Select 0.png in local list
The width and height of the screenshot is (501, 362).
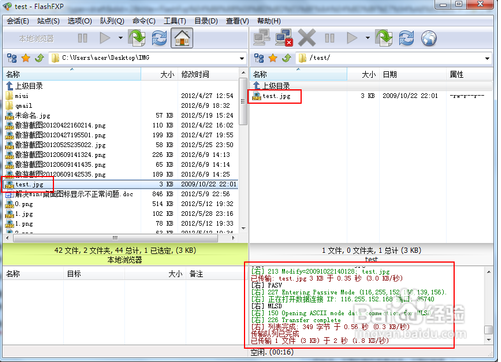(19, 204)
